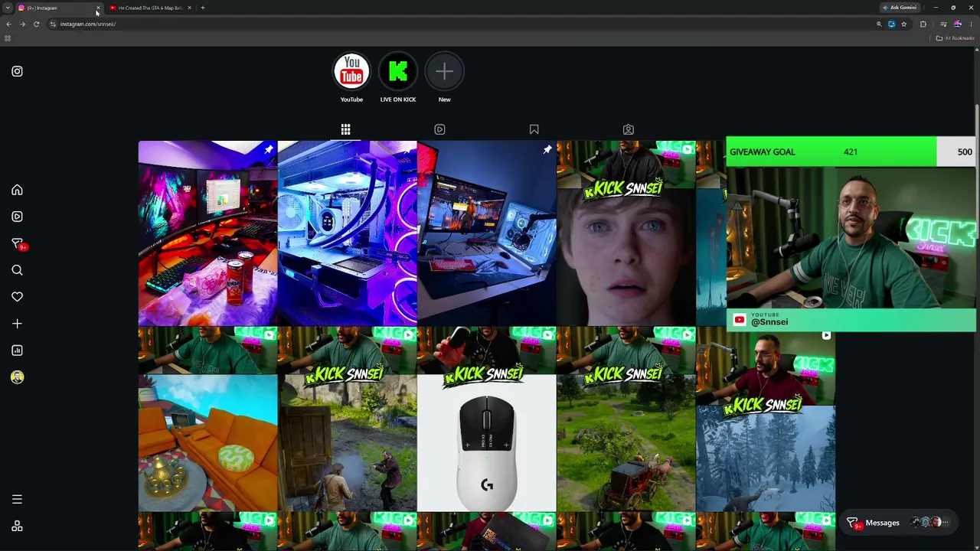The width and height of the screenshot is (980, 551).
Task: Open the LIVE ON KICK highlight
Action: point(398,72)
